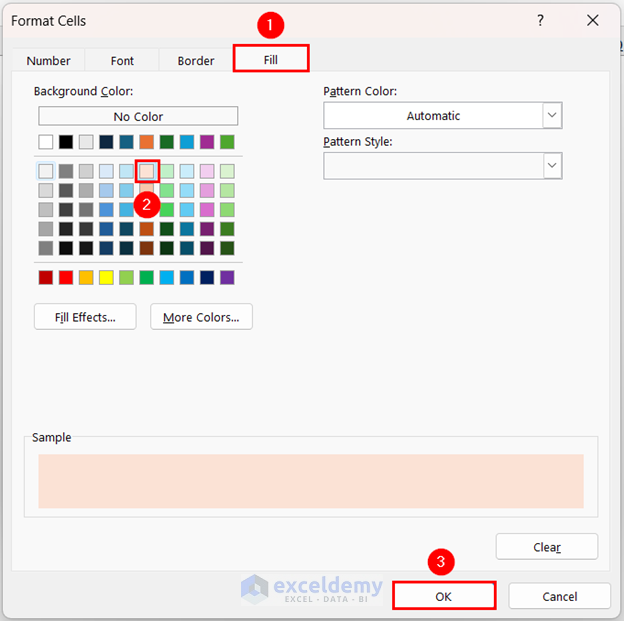The height and width of the screenshot is (621, 624).
Task: Choose the brown swatch in the darkest shade row
Action: [x=146, y=248]
